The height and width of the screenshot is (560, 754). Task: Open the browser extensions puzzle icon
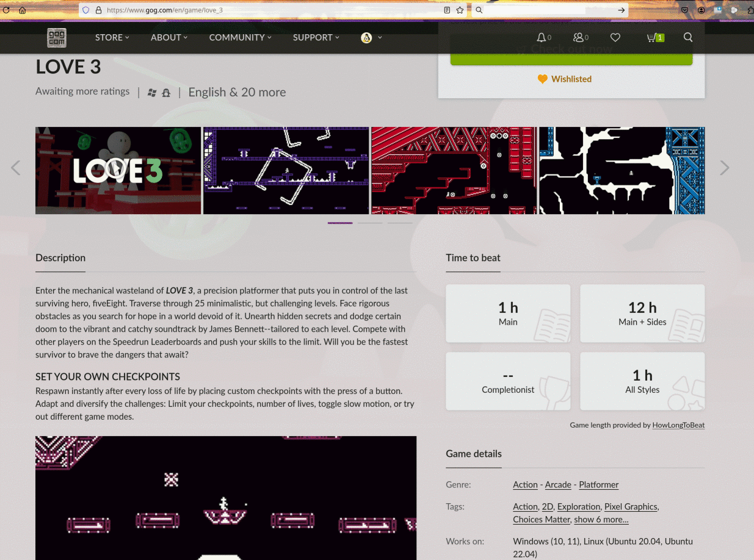pos(750,10)
